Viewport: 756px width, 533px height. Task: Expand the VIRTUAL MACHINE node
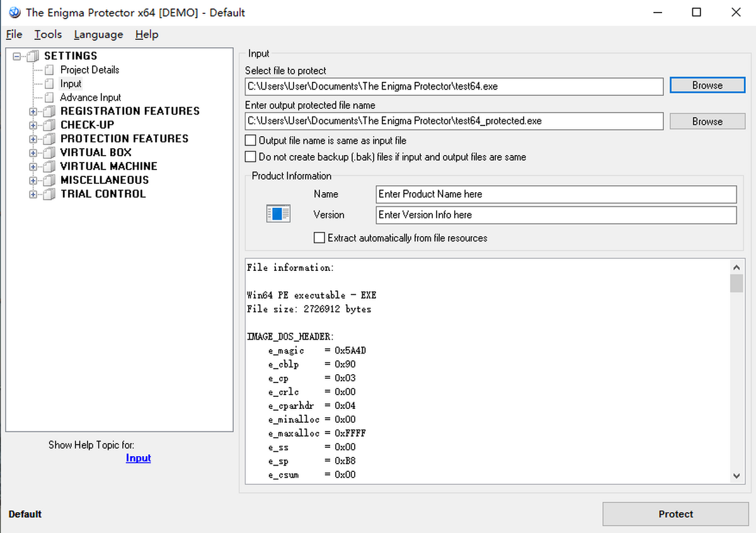click(x=33, y=167)
